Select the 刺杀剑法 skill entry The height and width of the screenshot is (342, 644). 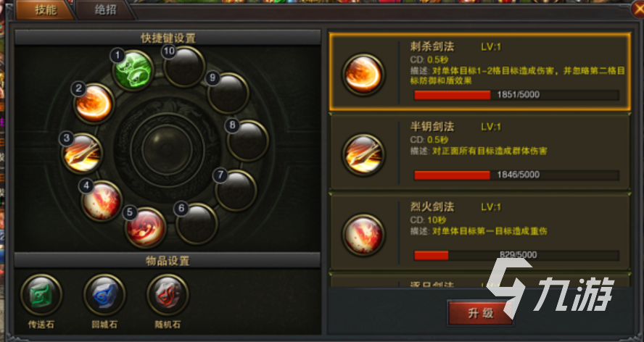(x=479, y=72)
